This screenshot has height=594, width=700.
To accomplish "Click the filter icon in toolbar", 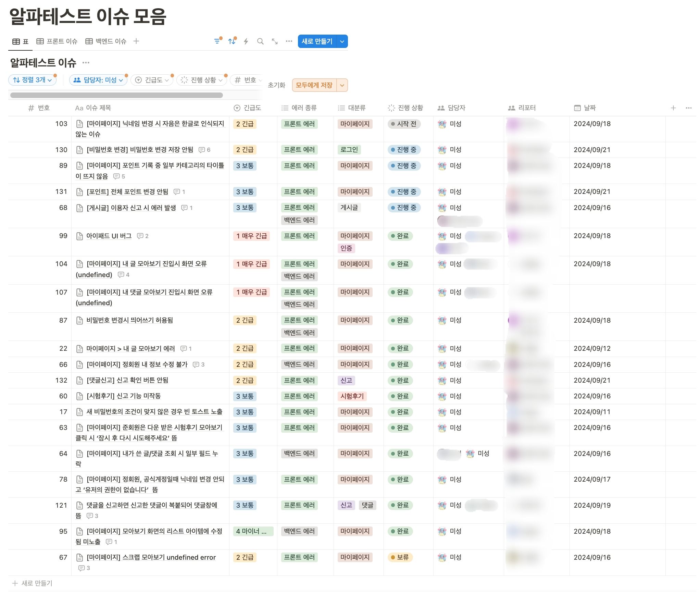I will [217, 41].
